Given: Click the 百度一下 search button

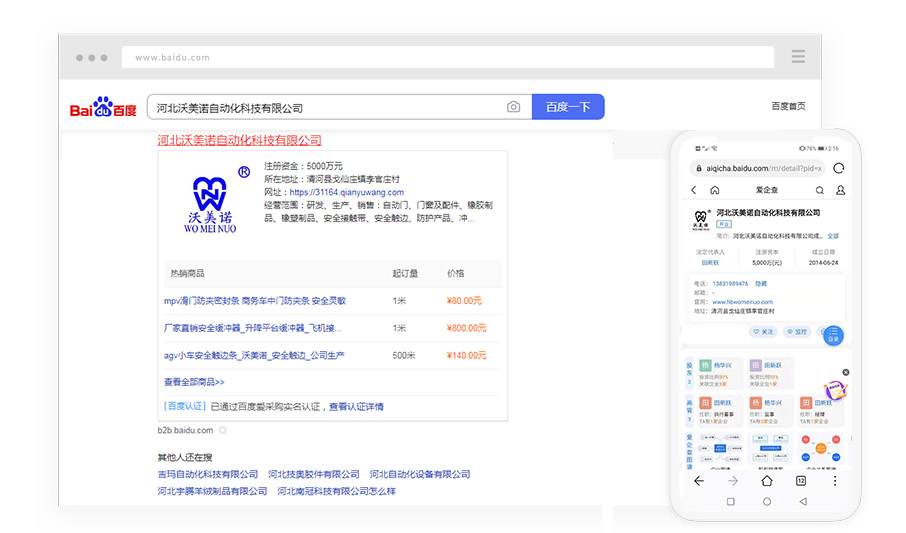Looking at the screenshot, I should click(x=568, y=107).
